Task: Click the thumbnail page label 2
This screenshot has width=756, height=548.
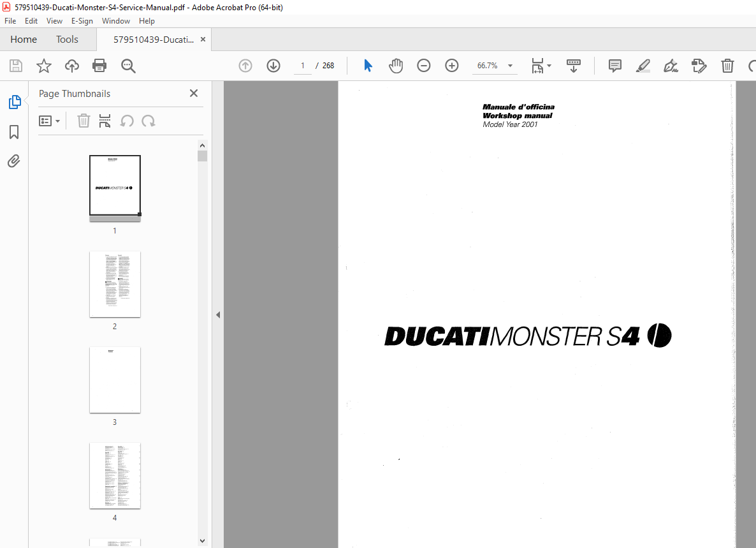Action: click(x=115, y=327)
